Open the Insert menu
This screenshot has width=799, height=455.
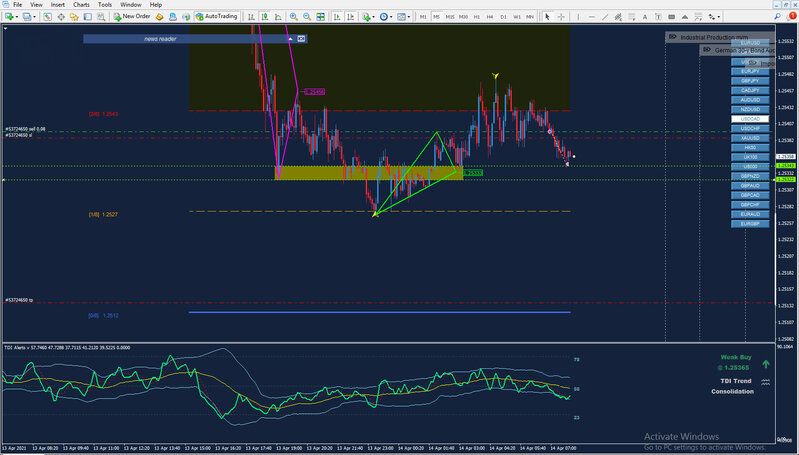point(58,5)
